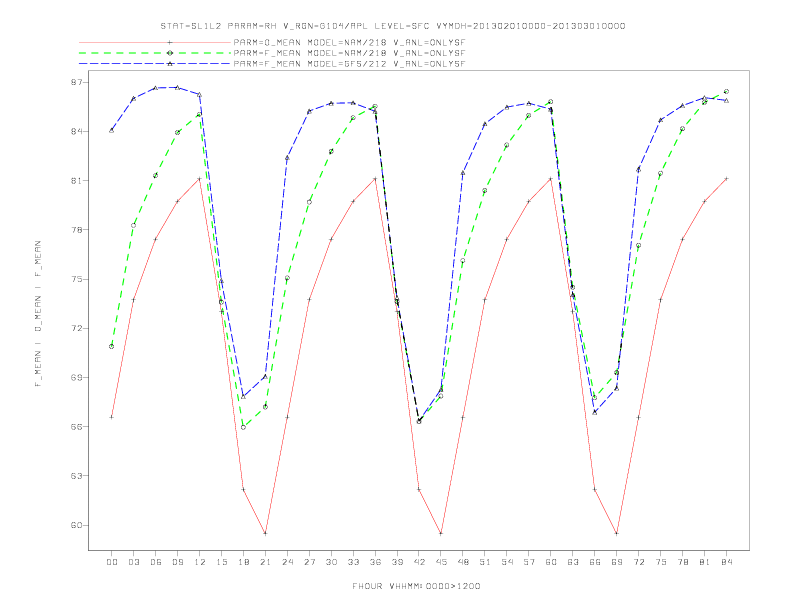The width and height of the screenshot is (792, 612).
Task: Click the blue dashed legend line sample
Action: tap(155, 64)
